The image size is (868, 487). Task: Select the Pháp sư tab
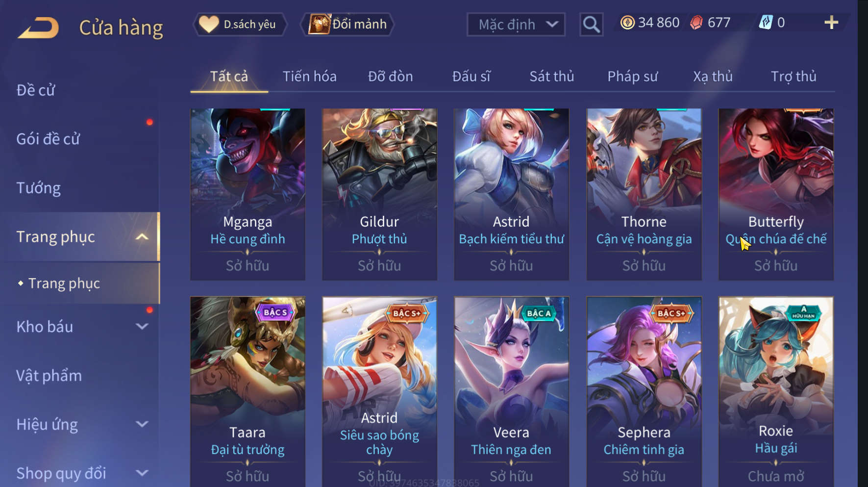[x=632, y=77]
